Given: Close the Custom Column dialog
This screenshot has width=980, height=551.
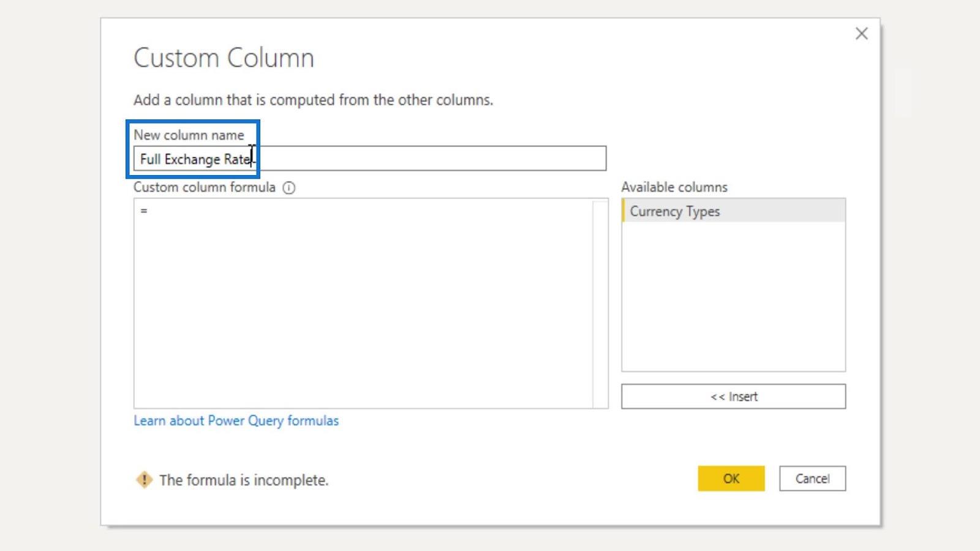Looking at the screenshot, I should coord(861,34).
